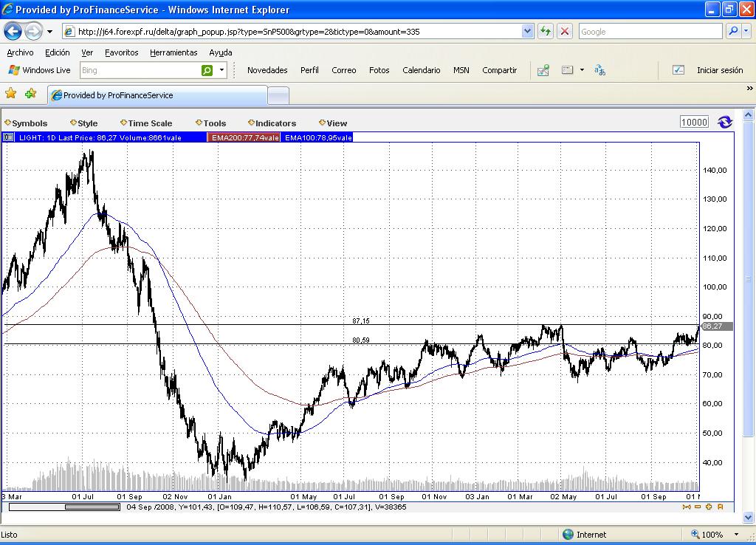Open the Indicators dropdown menu
Screen dimensions: 756x545
(272, 123)
